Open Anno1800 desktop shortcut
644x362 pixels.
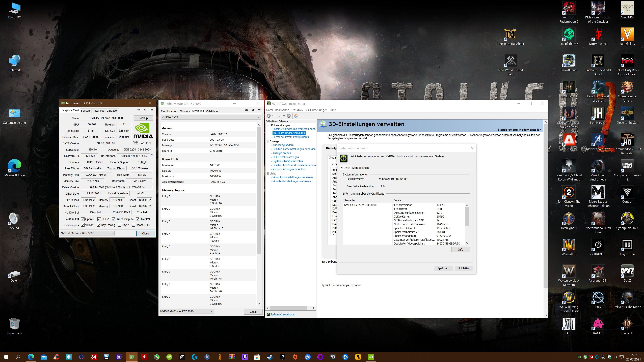point(627,10)
